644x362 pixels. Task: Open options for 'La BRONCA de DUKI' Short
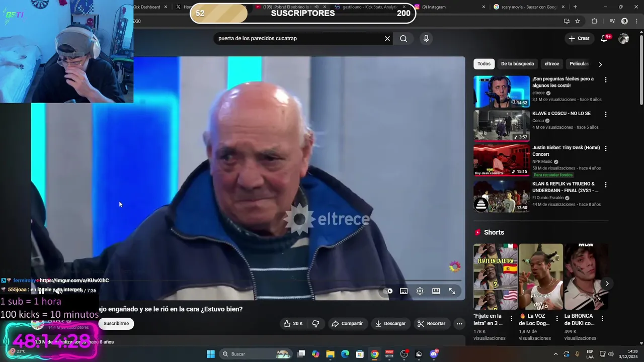602,318
